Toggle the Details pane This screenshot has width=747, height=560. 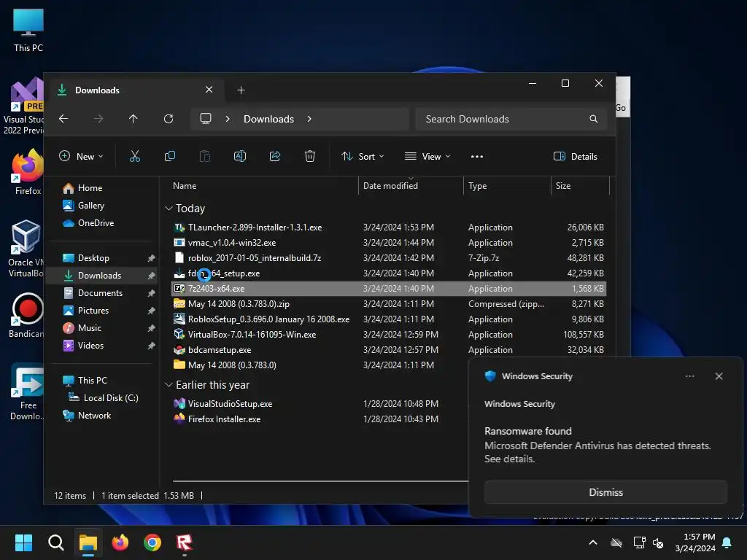575,156
